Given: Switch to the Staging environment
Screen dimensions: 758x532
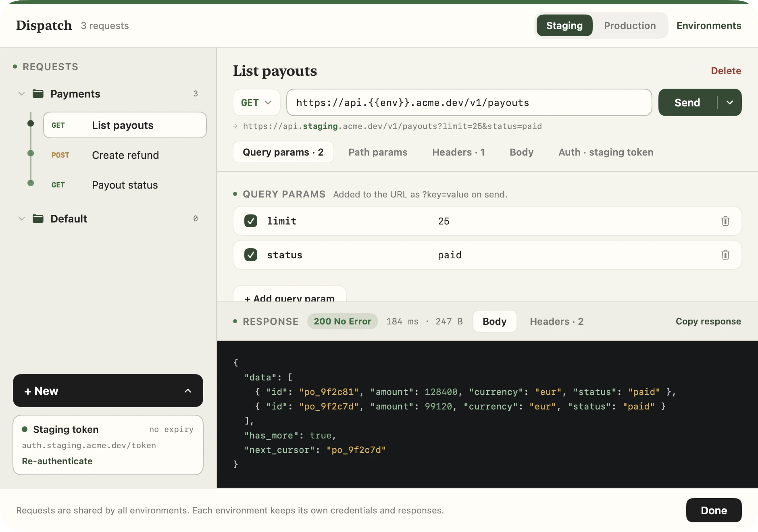Looking at the screenshot, I should (x=564, y=25).
